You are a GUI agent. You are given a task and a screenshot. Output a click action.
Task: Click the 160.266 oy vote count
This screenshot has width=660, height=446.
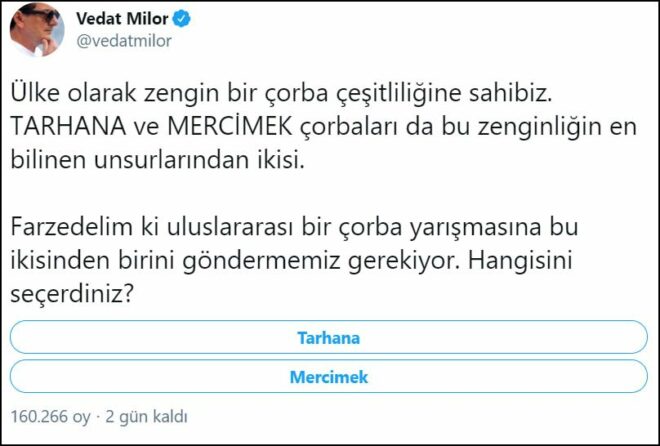click(48, 416)
